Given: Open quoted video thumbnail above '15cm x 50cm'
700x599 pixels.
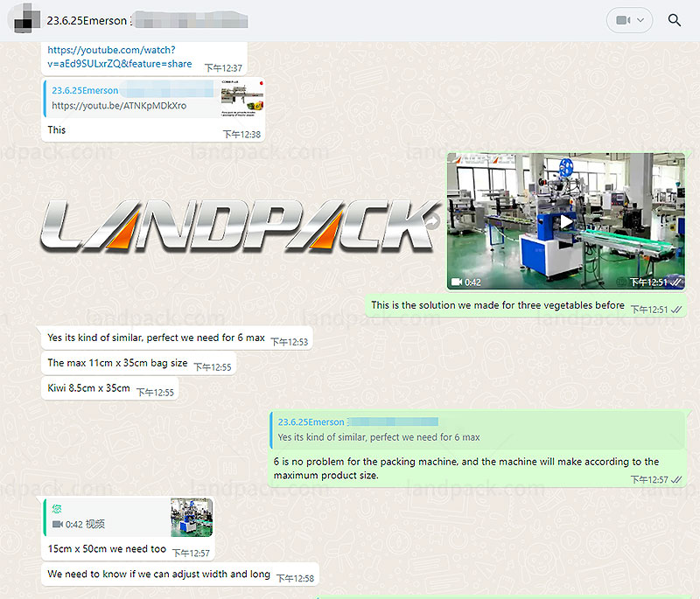Looking at the screenshot, I should point(192,518).
